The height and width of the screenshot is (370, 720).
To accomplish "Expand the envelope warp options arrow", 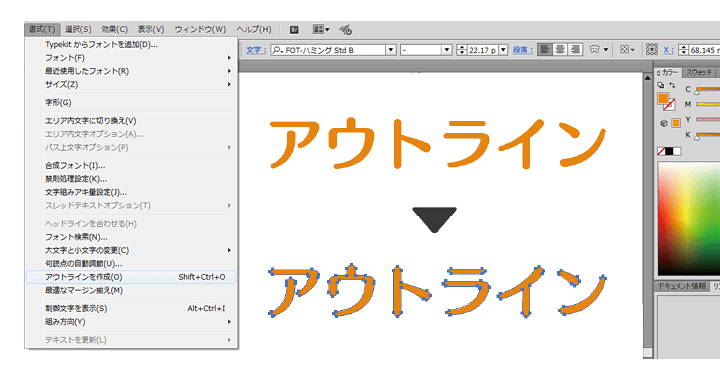I will point(606,50).
